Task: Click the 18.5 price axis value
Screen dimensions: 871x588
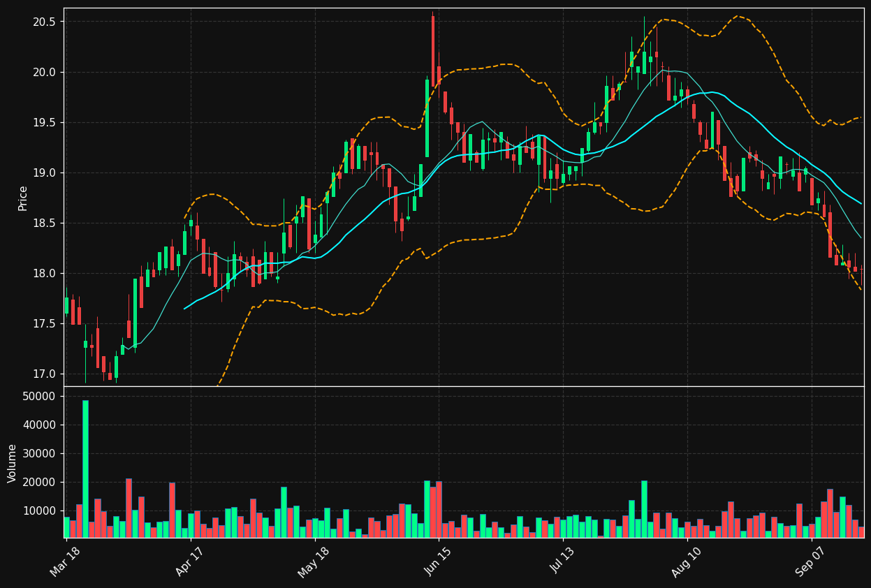Action: pyautogui.click(x=44, y=223)
